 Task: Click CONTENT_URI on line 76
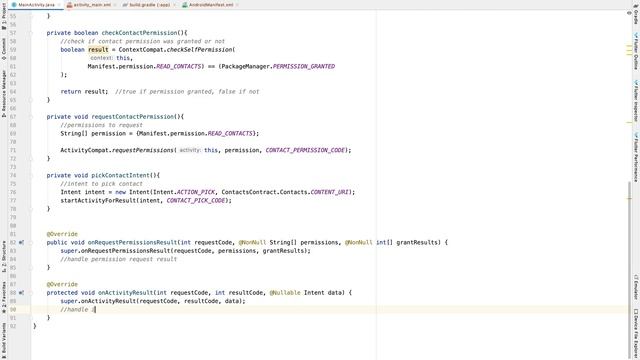click(x=329, y=192)
